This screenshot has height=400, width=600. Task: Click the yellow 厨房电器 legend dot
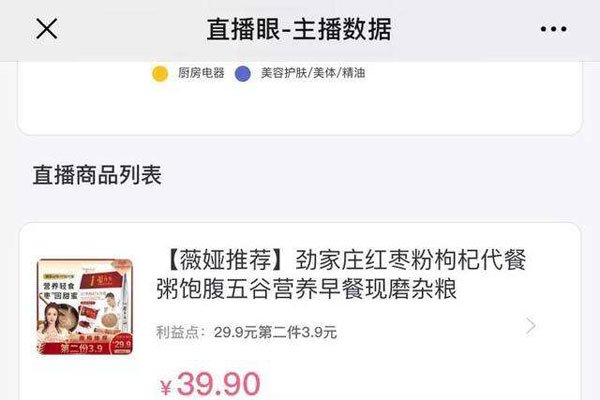pyautogui.click(x=160, y=73)
